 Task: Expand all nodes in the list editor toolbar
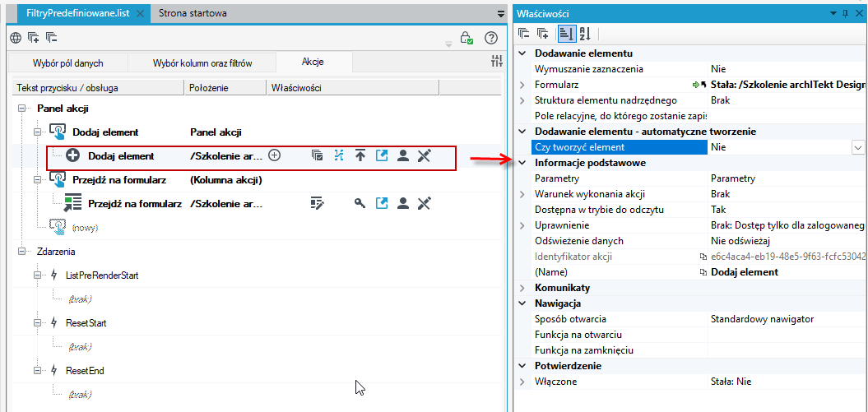pyautogui.click(x=33, y=38)
